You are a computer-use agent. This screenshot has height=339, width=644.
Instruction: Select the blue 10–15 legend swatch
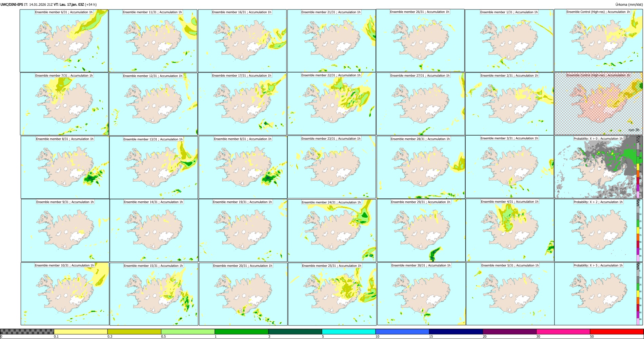[402, 332]
